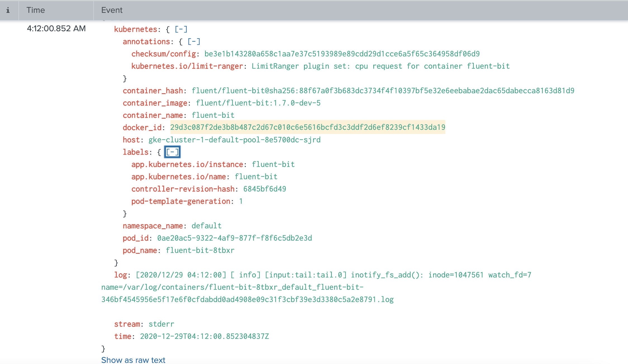Collapse the annotations section
The height and width of the screenshot is (364, 628).
194,41
